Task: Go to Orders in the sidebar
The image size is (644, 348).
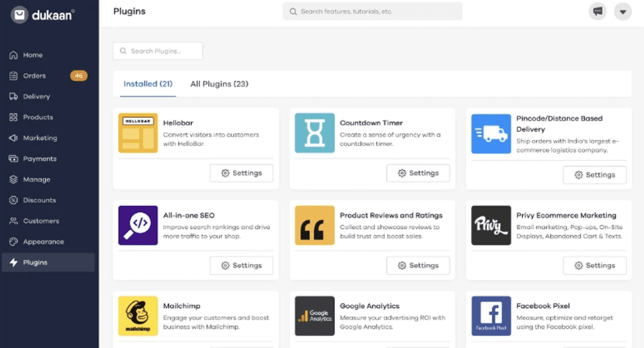Action: pyautogui.click(x=48, y=76)
